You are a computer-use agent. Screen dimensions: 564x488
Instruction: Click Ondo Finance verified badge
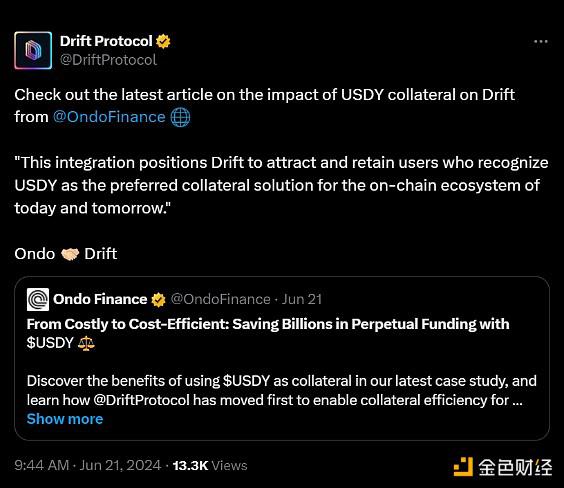tap(158, 300)
